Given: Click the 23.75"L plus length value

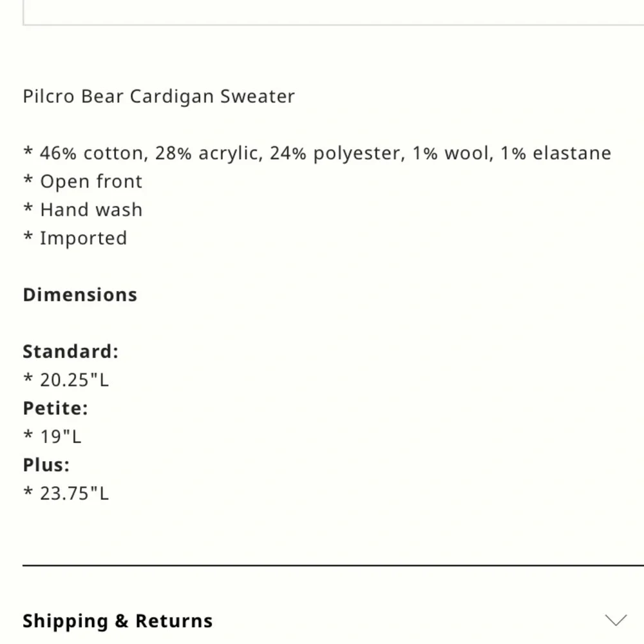Looking at the screenshot, I should coord(74,493).
